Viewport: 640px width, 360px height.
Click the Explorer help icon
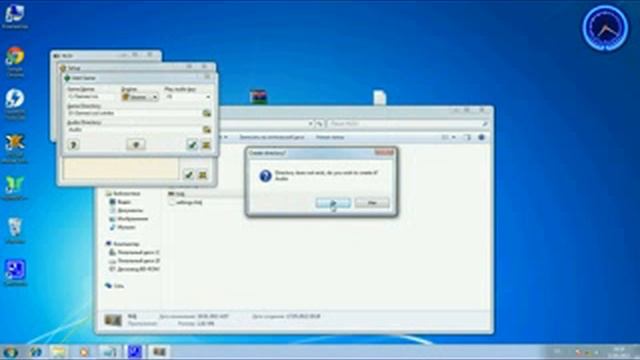tap(481, 138)
